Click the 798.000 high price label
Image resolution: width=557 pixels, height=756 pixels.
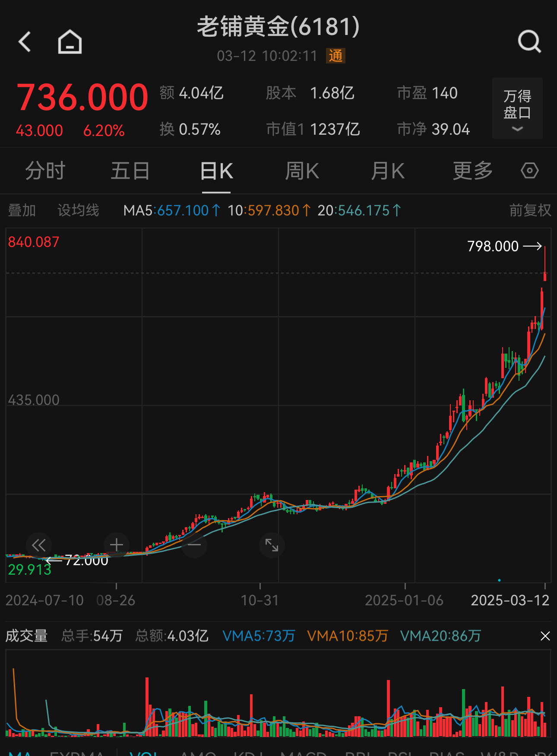click(493, 246)
